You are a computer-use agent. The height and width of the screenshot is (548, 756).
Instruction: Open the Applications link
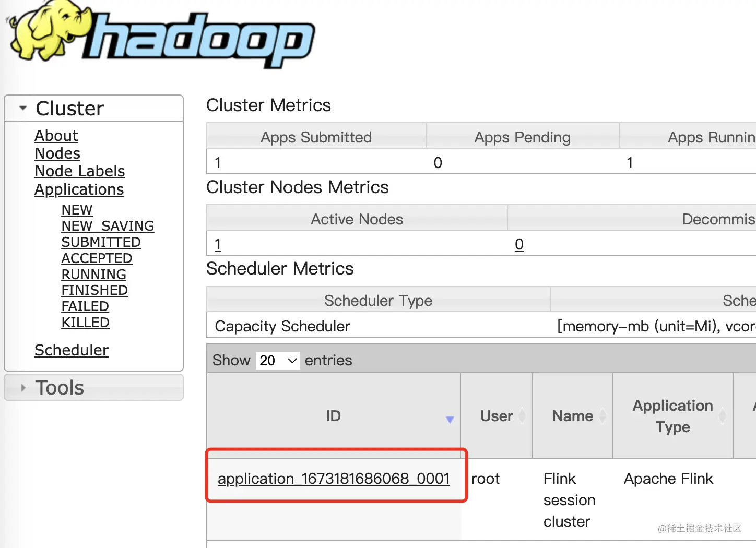click(x=79, y=189)
